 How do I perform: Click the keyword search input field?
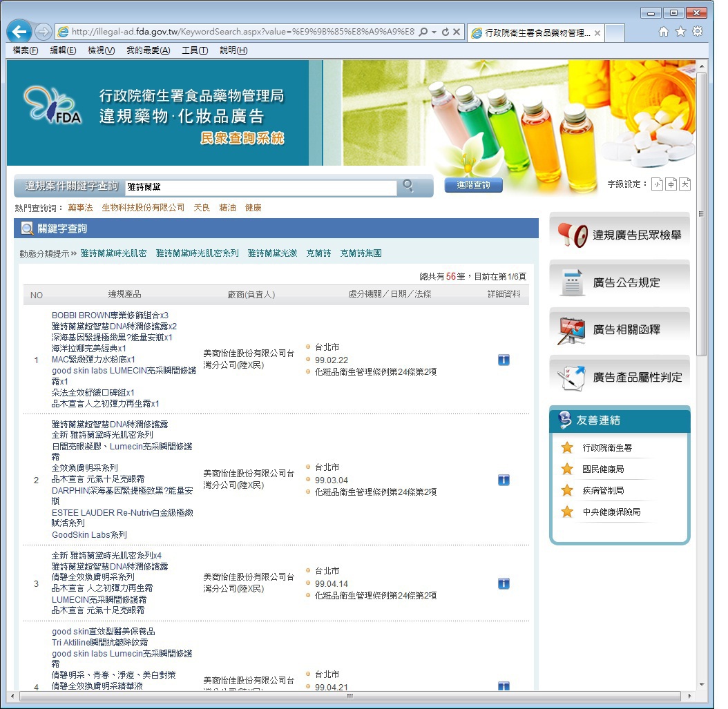(x=261, y=186)
